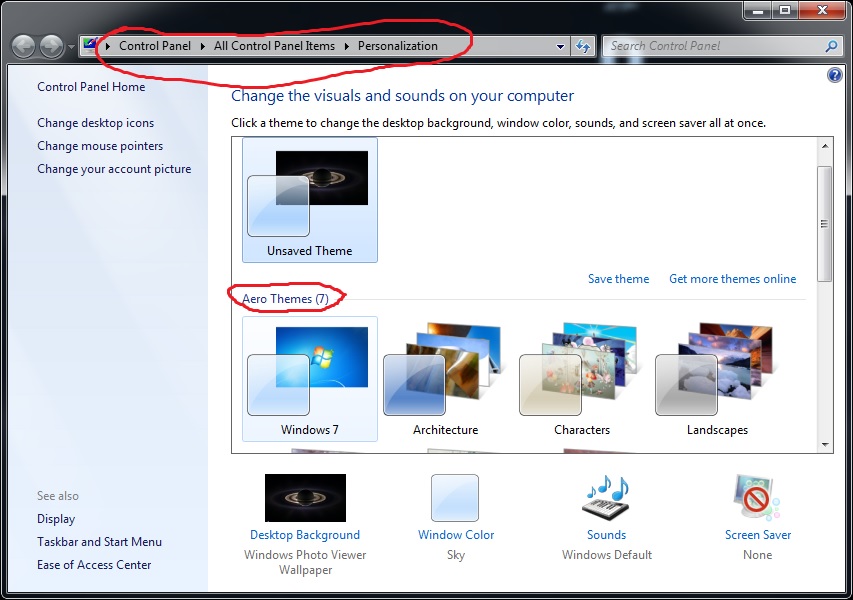853x600 pixels.
Task: Open the Screen Saver icon
Action: [757, 498]
